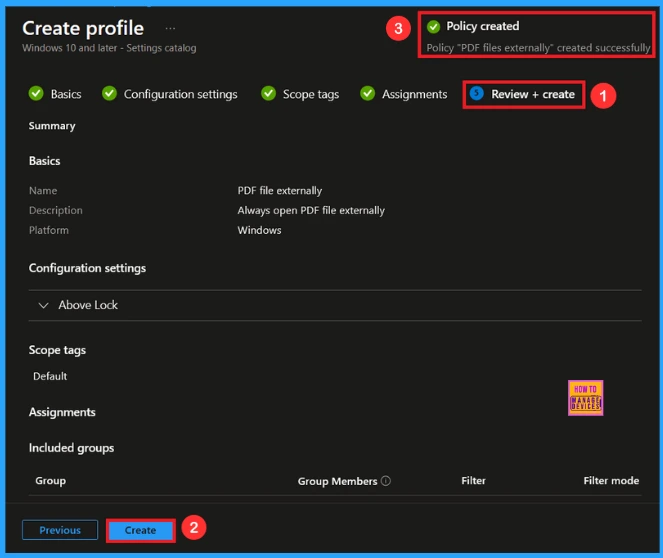Click the Assignments step green checkmark icon
Screen dimensions: 663x558
pos(367,93)
